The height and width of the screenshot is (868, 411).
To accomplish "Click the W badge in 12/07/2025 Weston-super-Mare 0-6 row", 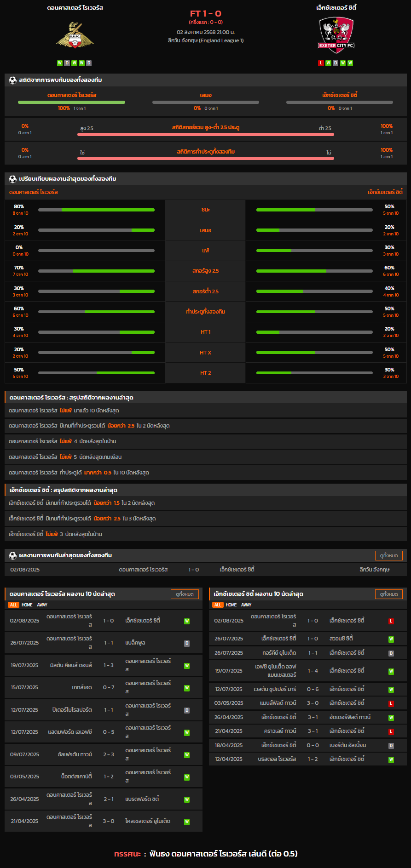I will [391, 690].
